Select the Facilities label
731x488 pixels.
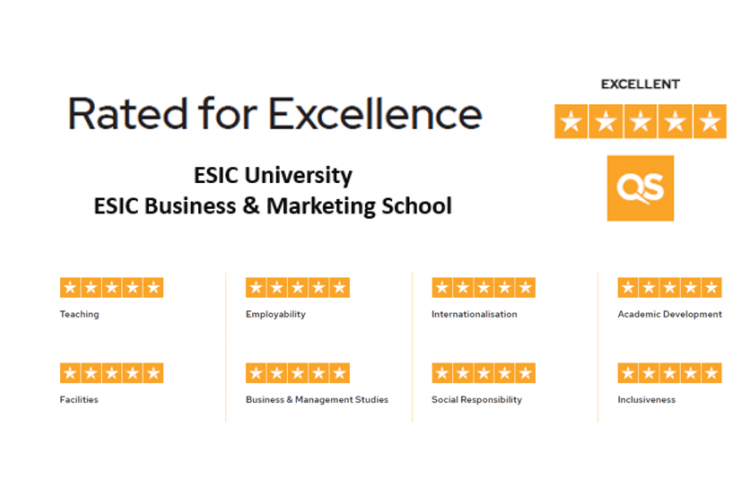79,400
